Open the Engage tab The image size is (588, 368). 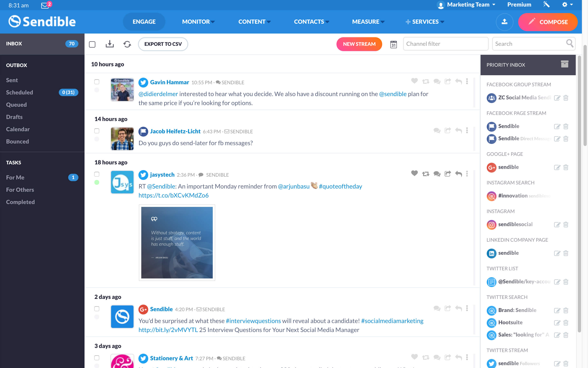144,22
